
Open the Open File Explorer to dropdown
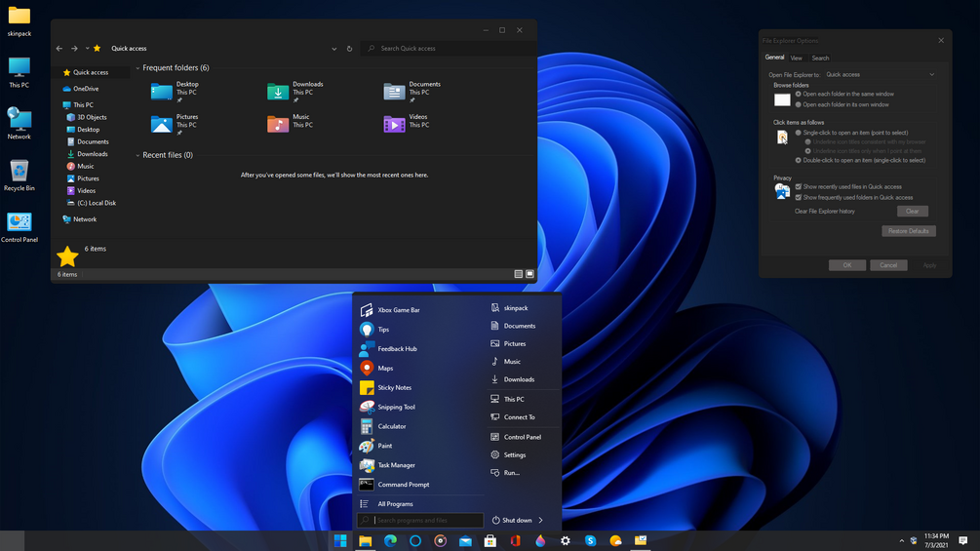(x=880, y=74)
